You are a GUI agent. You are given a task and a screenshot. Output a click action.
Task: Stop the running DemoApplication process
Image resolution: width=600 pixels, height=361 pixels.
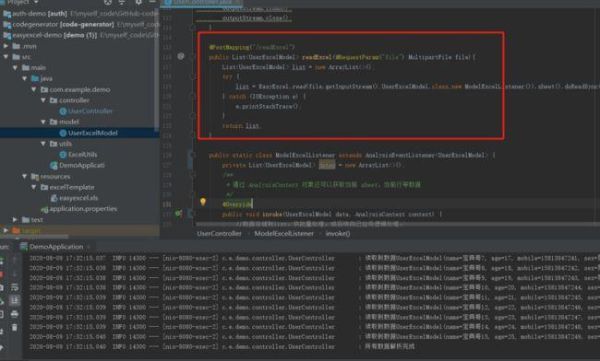2,274
